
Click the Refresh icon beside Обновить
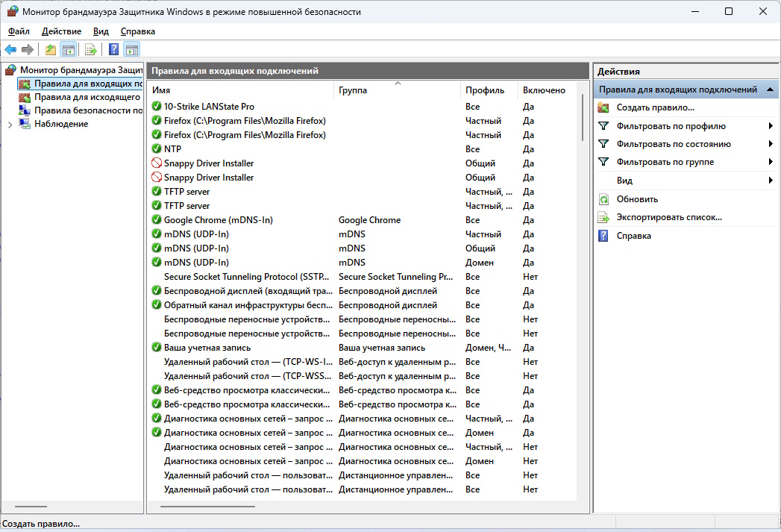603,199
